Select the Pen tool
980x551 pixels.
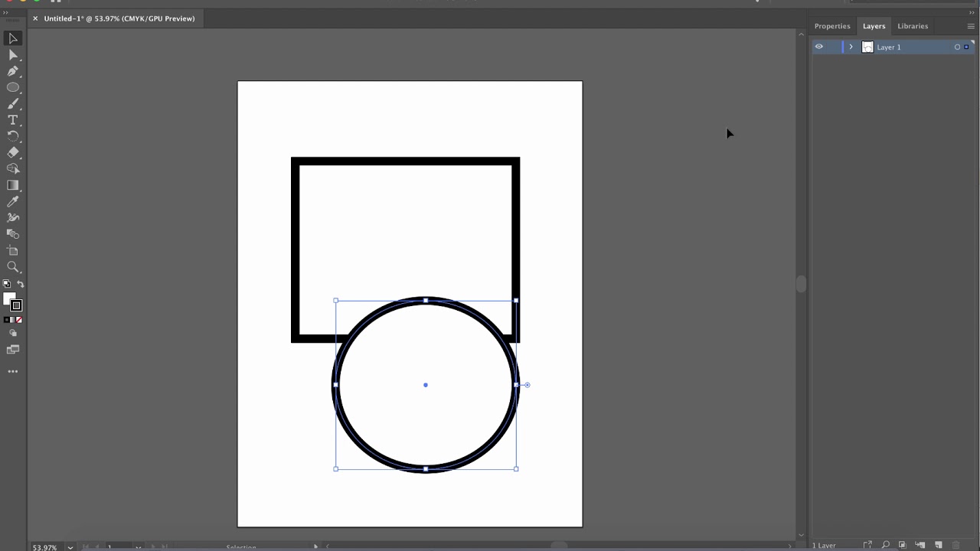(x=13, y=71)
